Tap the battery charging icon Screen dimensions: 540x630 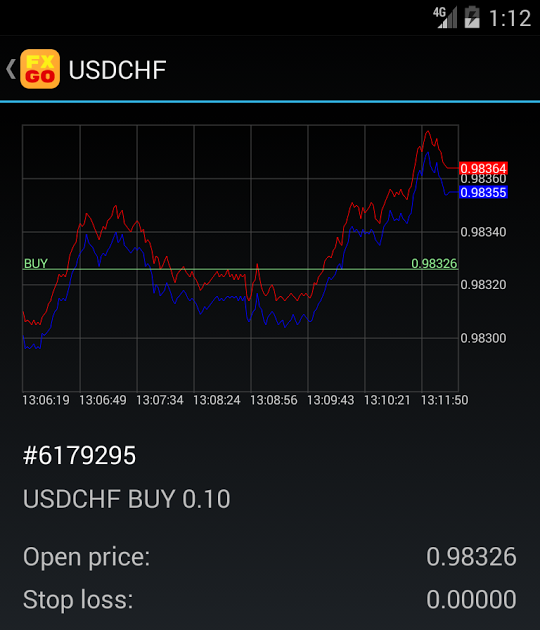coord(472,17)
